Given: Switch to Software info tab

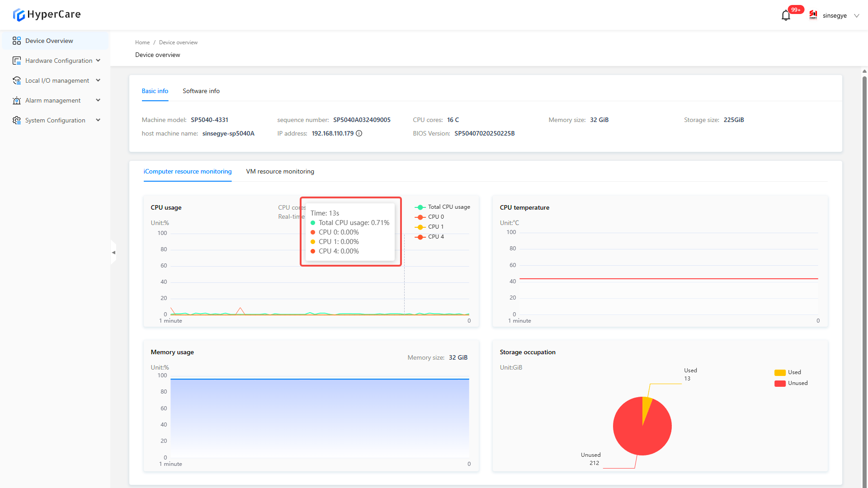Looking at the screenshot, I should (x=201, y=91).
